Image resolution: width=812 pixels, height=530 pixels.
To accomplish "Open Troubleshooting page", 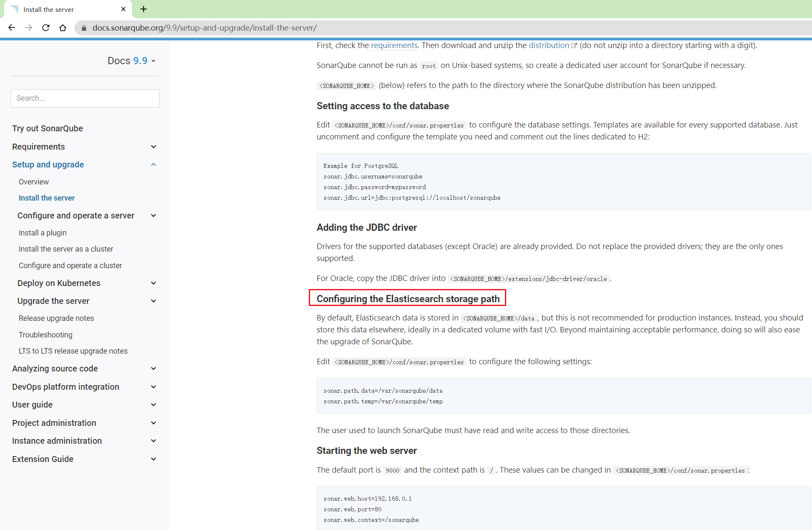I will tap(46, 335).
